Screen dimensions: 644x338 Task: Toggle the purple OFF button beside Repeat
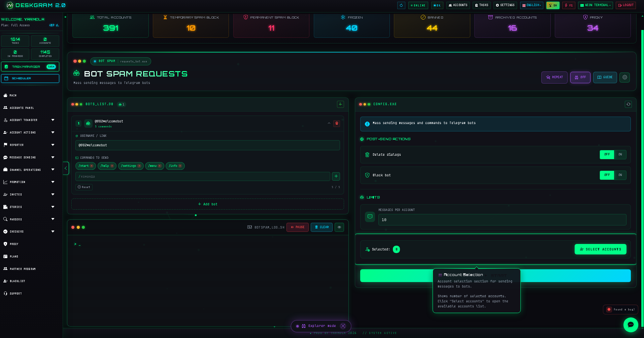[580, 77]
